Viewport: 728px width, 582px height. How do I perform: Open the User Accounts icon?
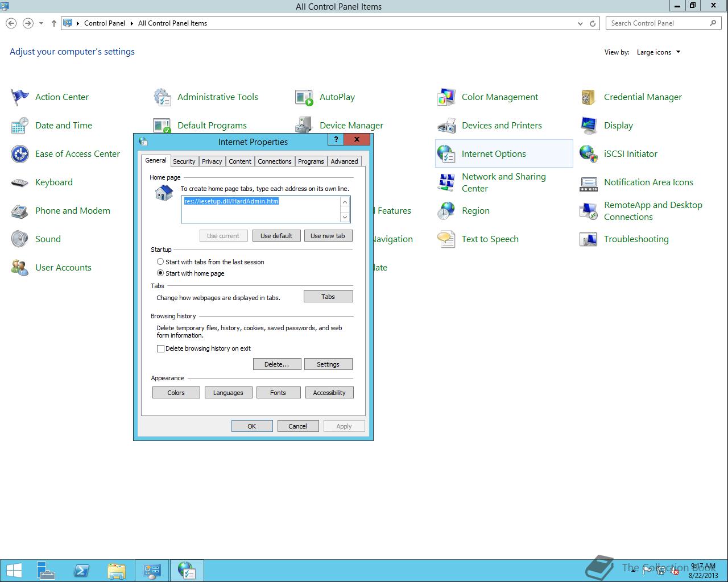[x=20, y=268]
